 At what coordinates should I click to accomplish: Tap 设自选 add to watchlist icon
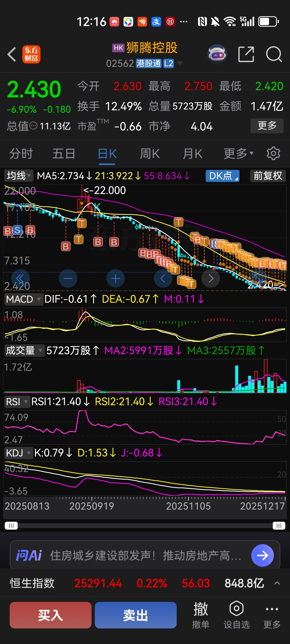pos(237,615)
